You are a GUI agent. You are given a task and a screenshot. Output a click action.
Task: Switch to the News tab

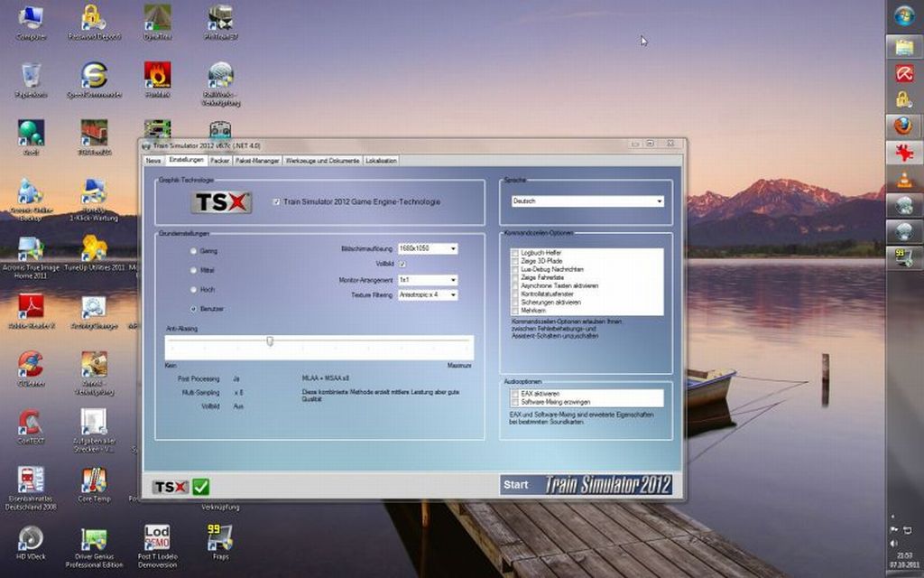[x=153, y=161]
